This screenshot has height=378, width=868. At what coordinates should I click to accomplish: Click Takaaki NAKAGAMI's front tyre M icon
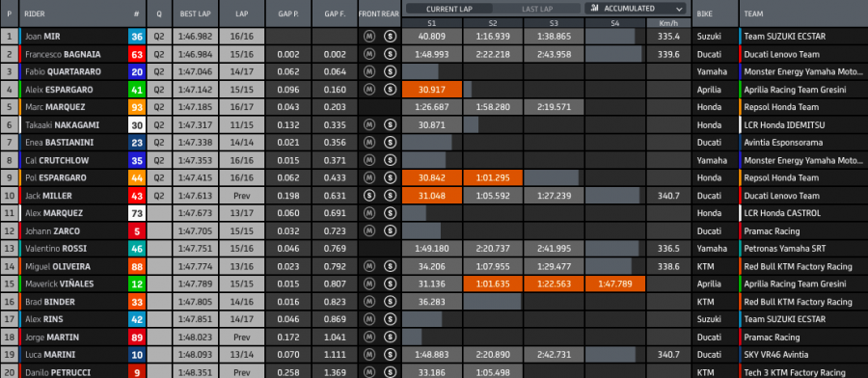coord(368,125)
